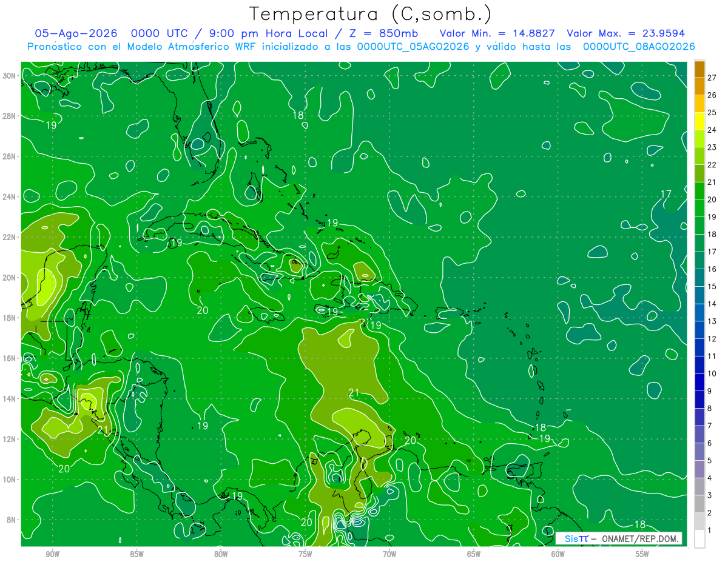
Task: Click the color scale value 10
Action: point(712,373)
